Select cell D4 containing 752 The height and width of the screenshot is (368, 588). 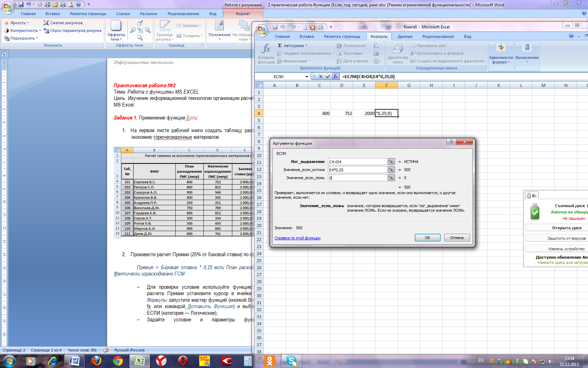coord(342,113)
